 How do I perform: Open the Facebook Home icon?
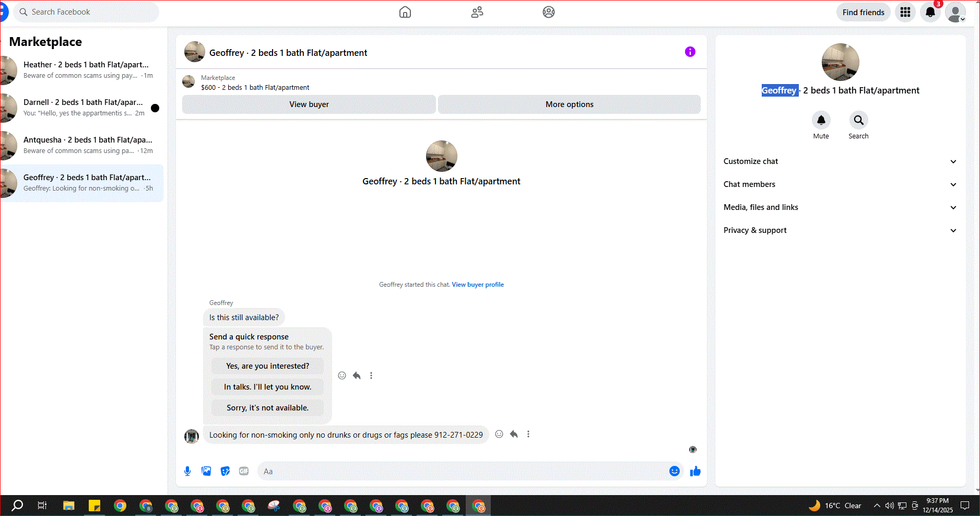405,12
